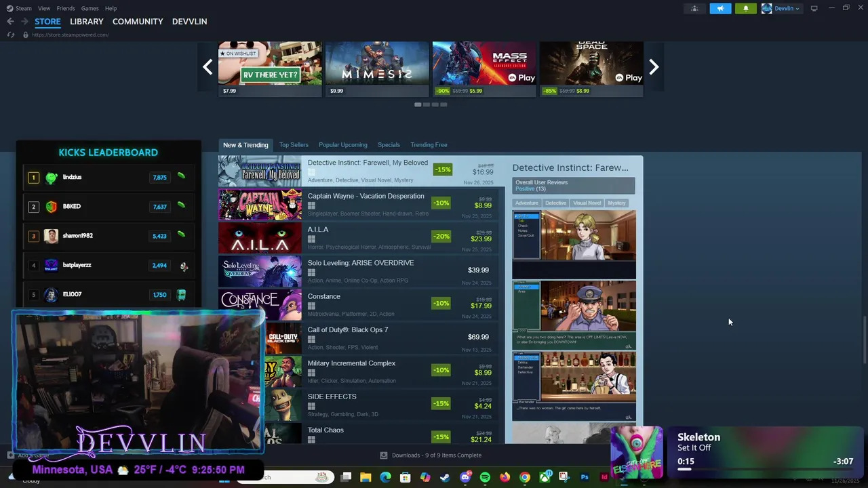The width and height of the screenshot is (868, 488).
Task: Open Xbox app from the taskbar
Action: coord(545,477)
